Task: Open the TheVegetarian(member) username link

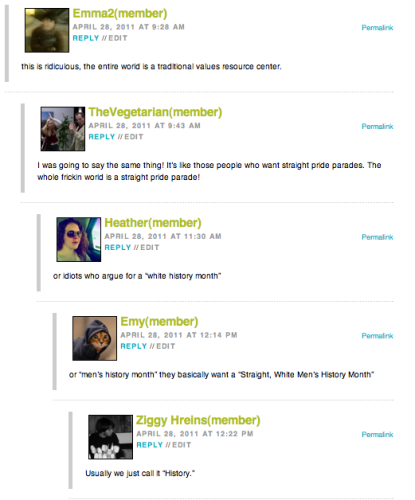Action: 155,112
